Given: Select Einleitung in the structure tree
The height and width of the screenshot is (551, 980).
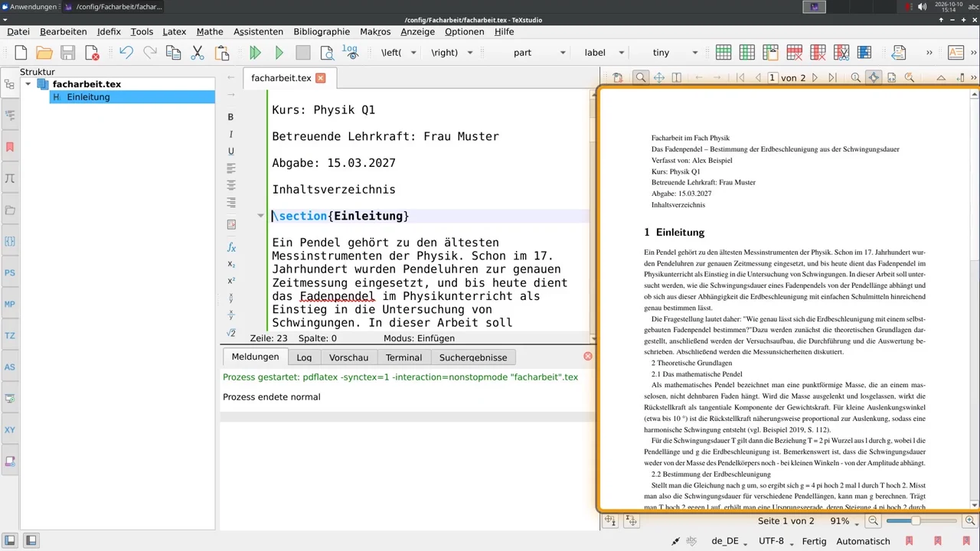Looking at the screenshot, I should [x=88, y=97].
